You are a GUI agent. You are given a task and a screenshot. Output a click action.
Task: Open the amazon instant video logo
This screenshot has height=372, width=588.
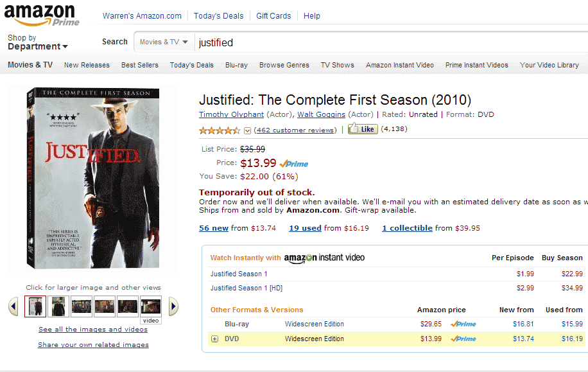coord(324,258)
